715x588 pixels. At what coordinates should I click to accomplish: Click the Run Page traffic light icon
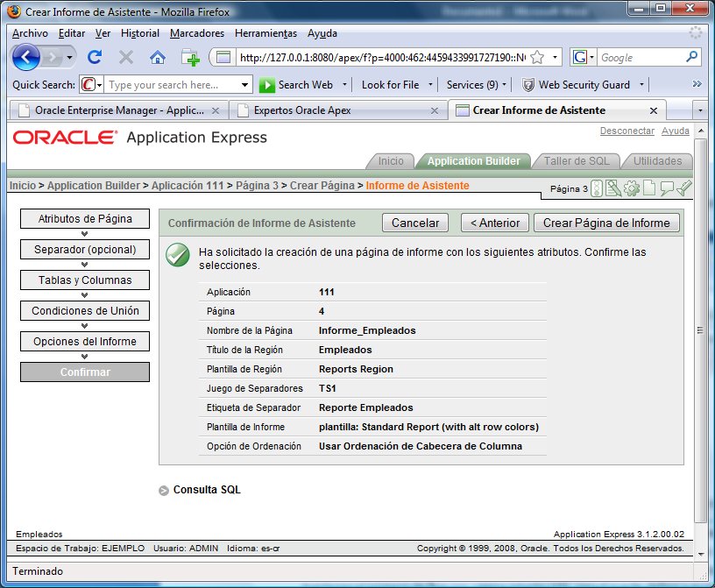(x=597, y=188)
